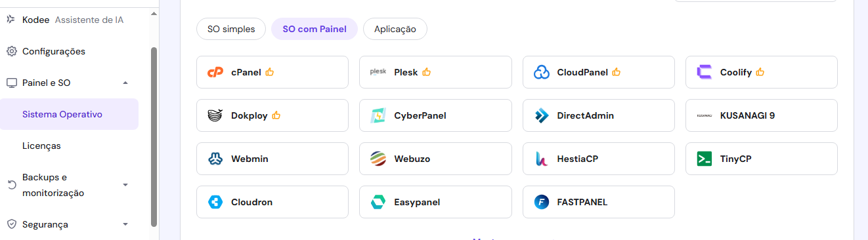Click the sidebar vertical scrollbar
Viewport: 868px width, 240px height.
click(x=154, y=136)
